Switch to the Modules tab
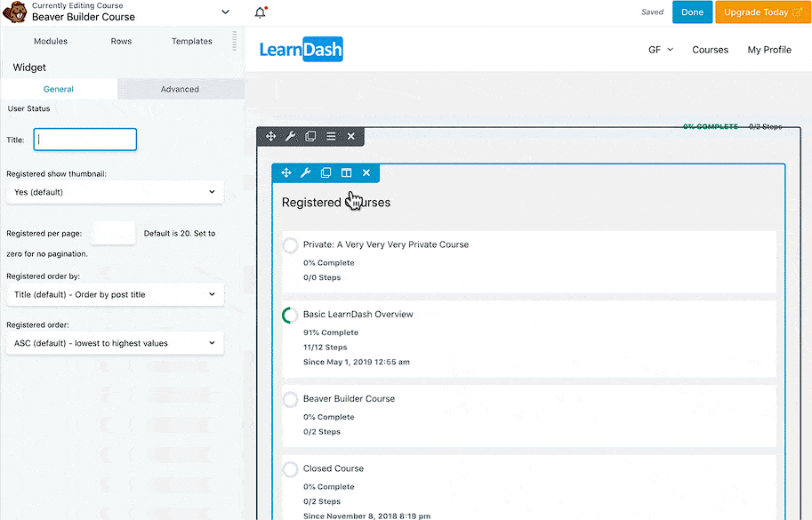812x520 pixels. click(x=51, y=41)
